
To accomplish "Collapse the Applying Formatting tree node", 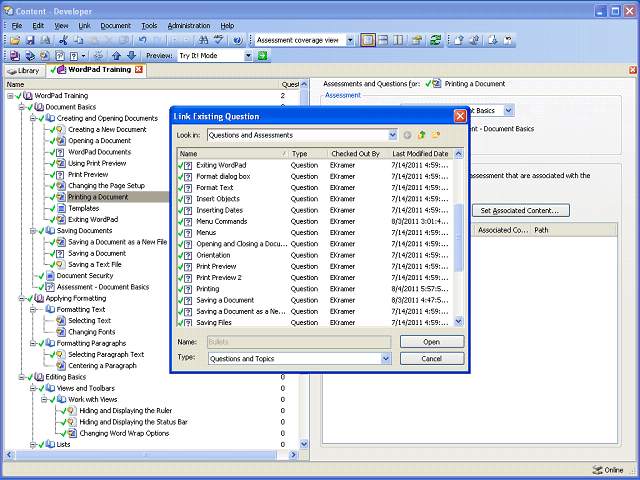I will [x=22, y=298].
